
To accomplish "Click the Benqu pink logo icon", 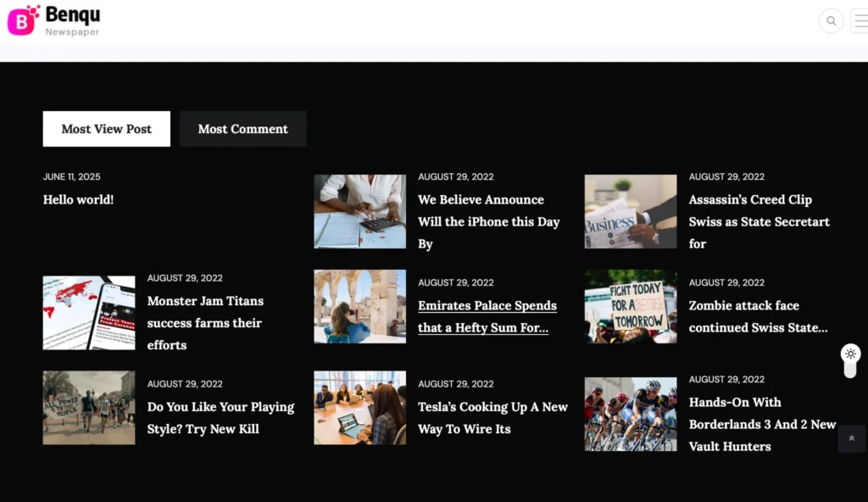I will 23,20.
